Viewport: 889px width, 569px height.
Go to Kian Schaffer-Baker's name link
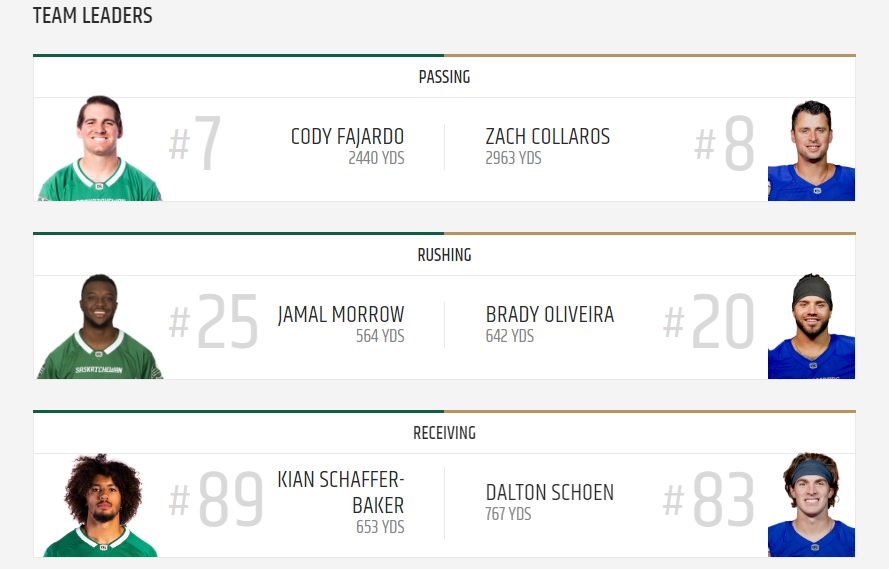click(341, 492)
